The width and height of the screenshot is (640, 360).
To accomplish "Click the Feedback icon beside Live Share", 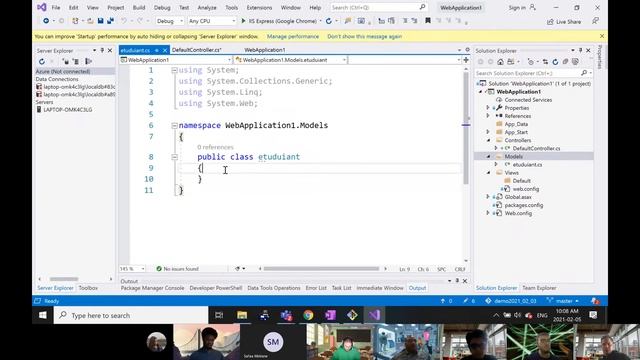I will pyautogui.click(x=596, y=21).
